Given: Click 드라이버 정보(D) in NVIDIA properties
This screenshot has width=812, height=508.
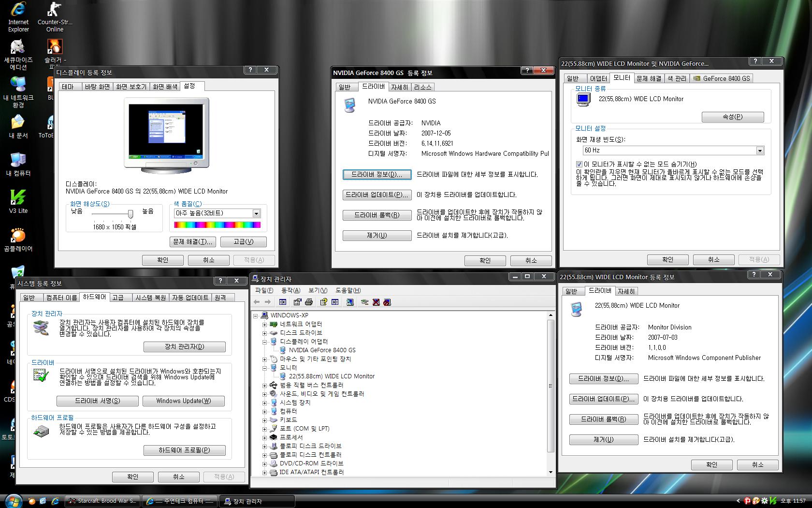Looking at the screenshot, I should [377, 175].
